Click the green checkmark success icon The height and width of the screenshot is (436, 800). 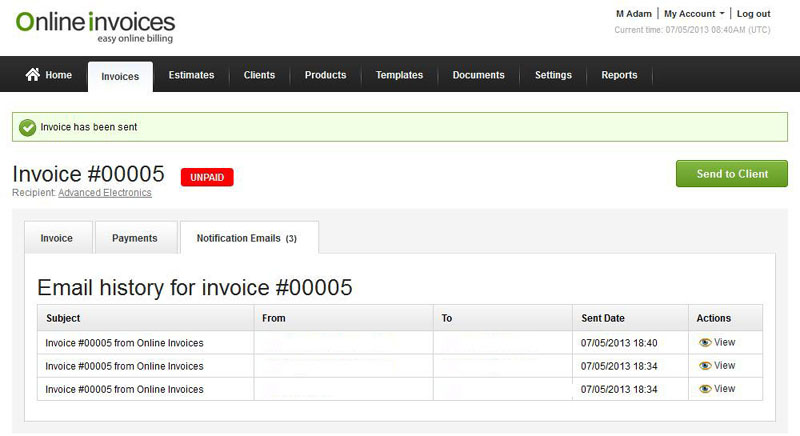(27, 127)
